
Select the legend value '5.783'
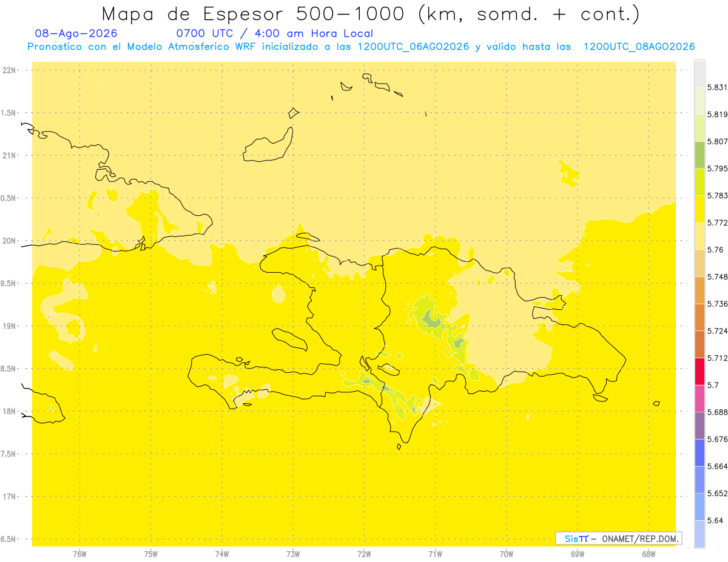point(717,196)
